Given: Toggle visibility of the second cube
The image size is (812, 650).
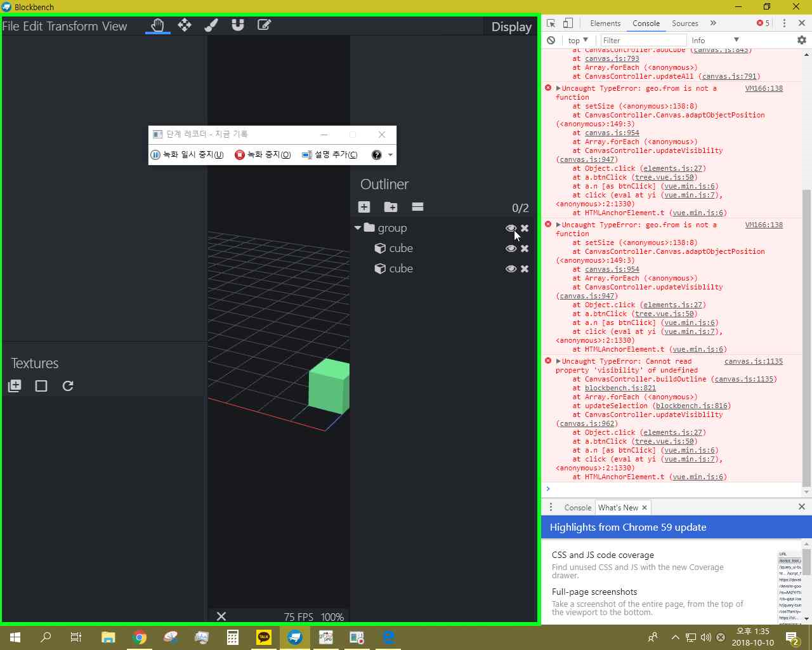Looking at the screenshot, I should tap(511, 269).
